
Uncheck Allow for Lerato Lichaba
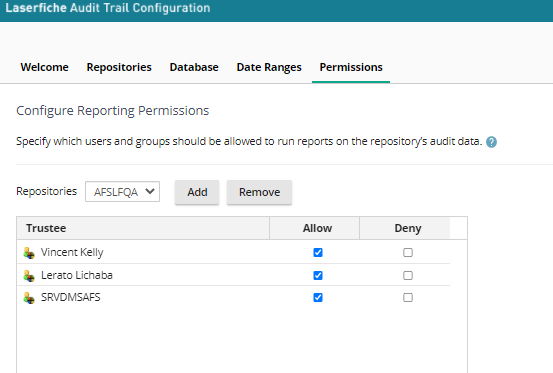tap(318, 275)
